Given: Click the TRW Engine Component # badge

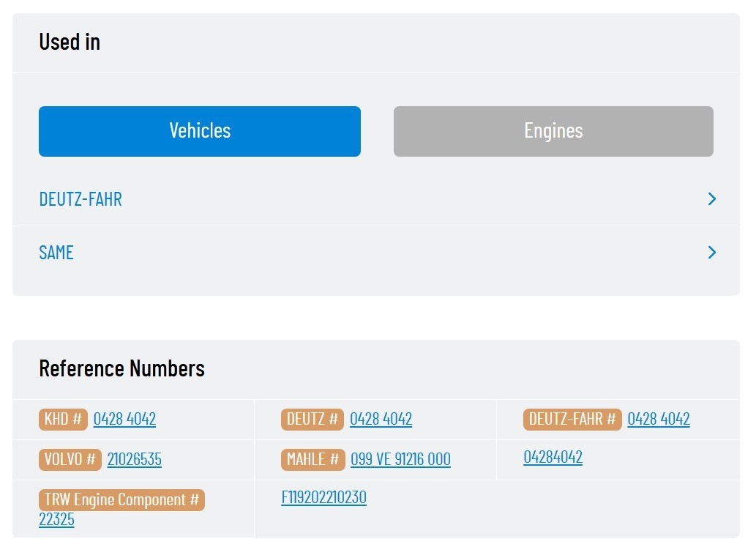Looking at the screenshot, I should click(122, 500).
